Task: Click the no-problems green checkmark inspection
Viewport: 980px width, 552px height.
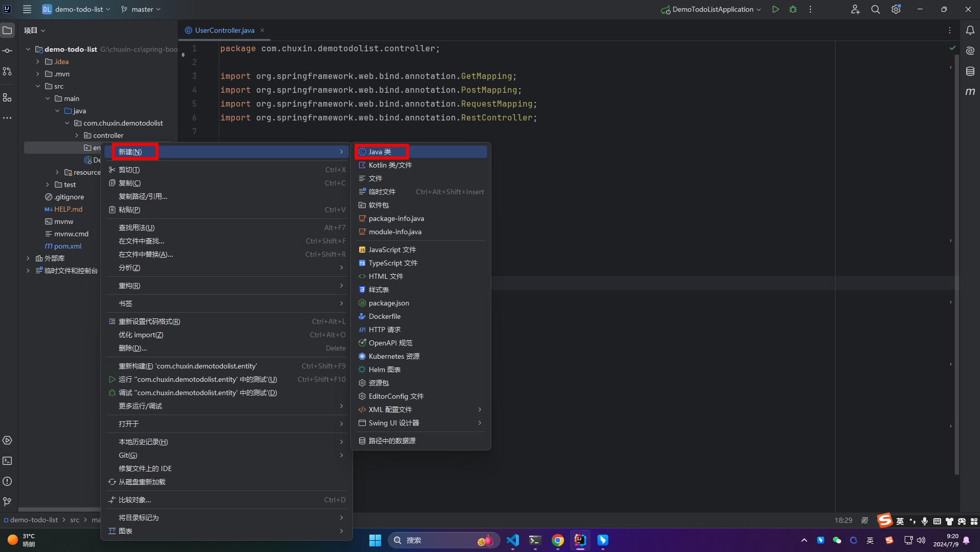Action: pyautogui.click(x=952, y=48)
